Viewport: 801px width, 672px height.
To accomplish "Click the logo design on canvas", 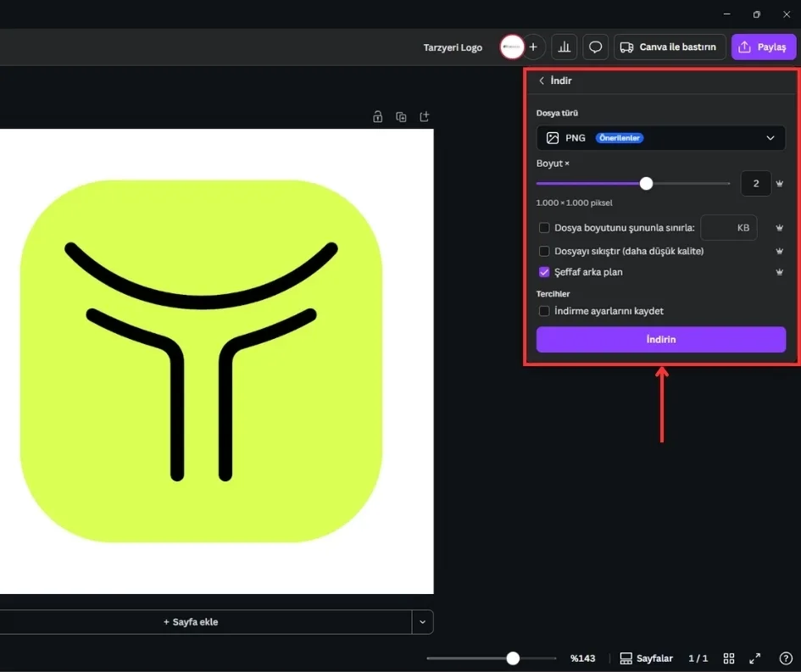I will (201, 361).
